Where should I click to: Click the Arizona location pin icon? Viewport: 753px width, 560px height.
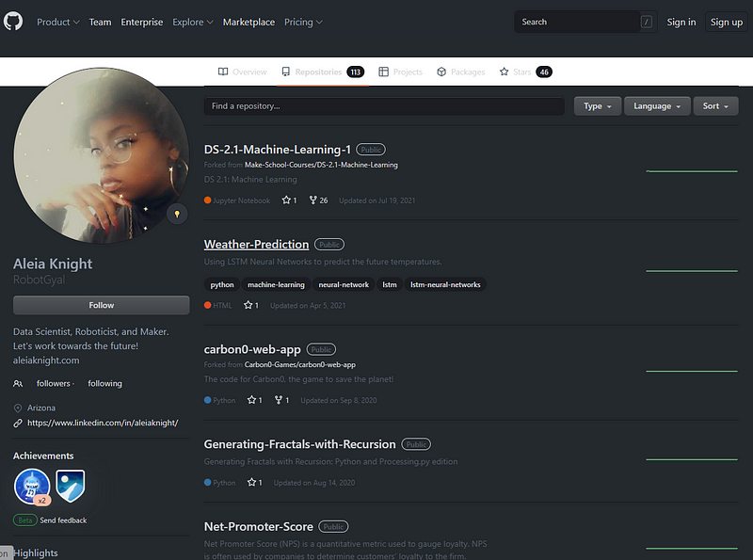pyautogui.click(x=18, y=408)
